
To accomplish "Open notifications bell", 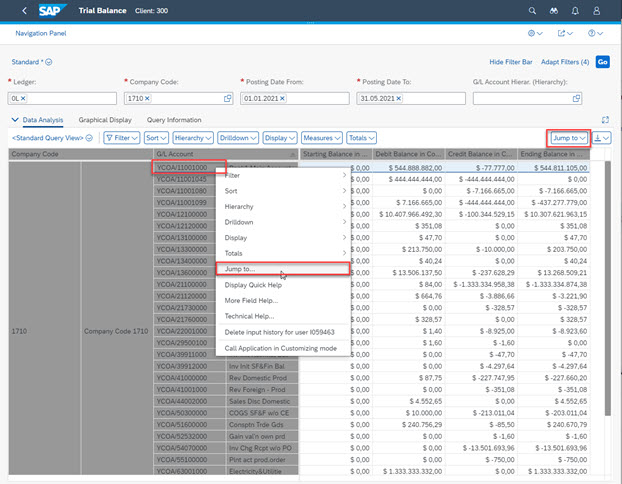I will click(575, 11).
